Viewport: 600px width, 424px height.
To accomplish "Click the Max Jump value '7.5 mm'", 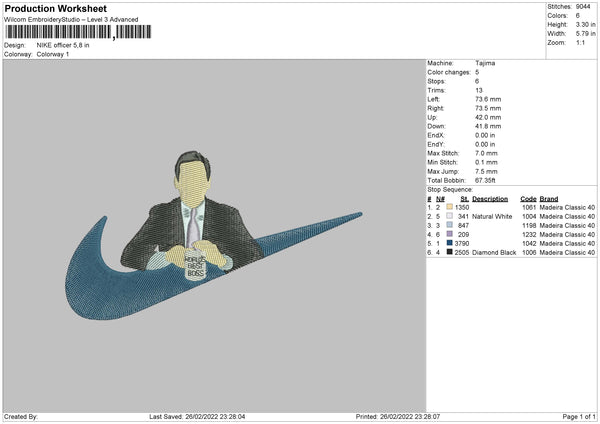I will (486, 171).
